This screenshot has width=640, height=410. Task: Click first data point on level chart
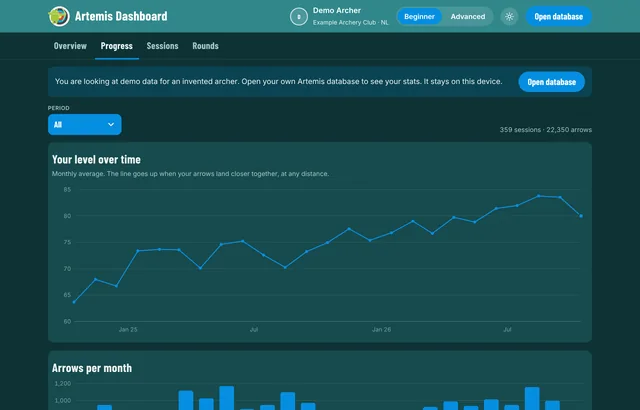(74, 302)
